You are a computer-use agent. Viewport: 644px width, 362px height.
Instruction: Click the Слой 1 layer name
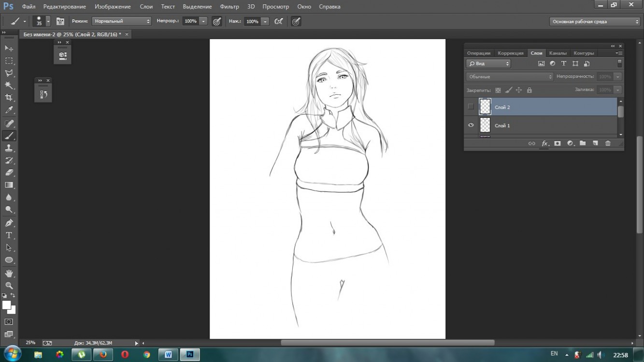[x=502, y=126]
